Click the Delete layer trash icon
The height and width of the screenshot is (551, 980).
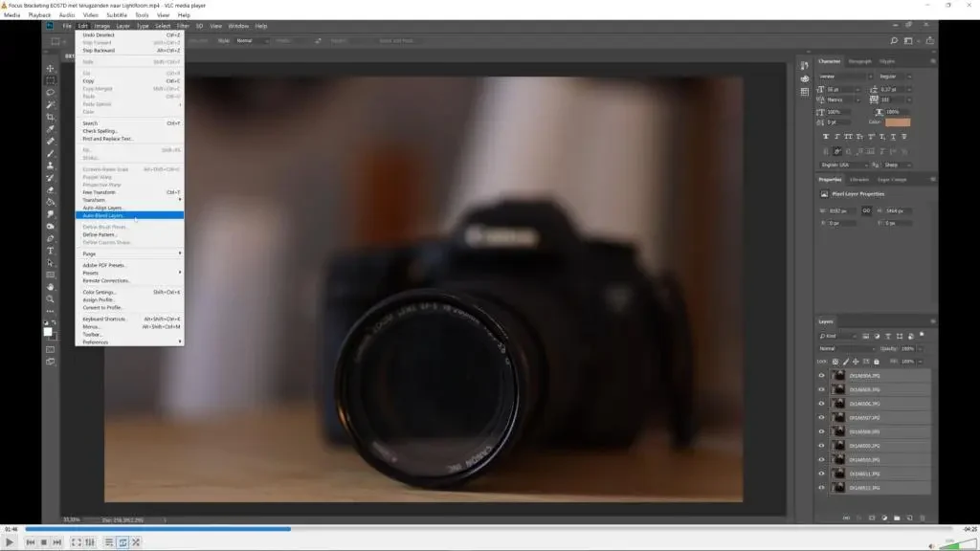923,518
